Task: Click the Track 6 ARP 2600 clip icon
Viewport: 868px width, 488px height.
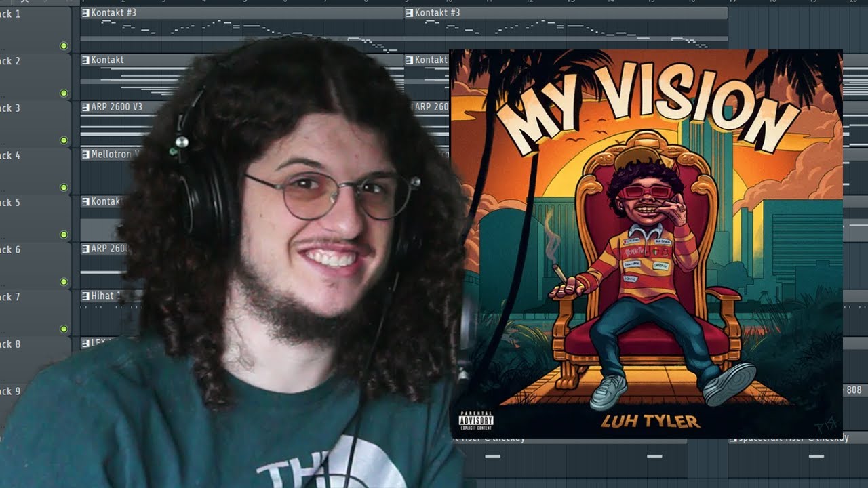Action: [x=85, y=249]
